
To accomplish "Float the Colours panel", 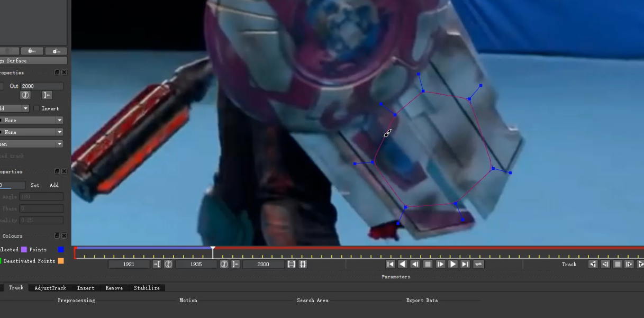I will (x=57, y=235).
